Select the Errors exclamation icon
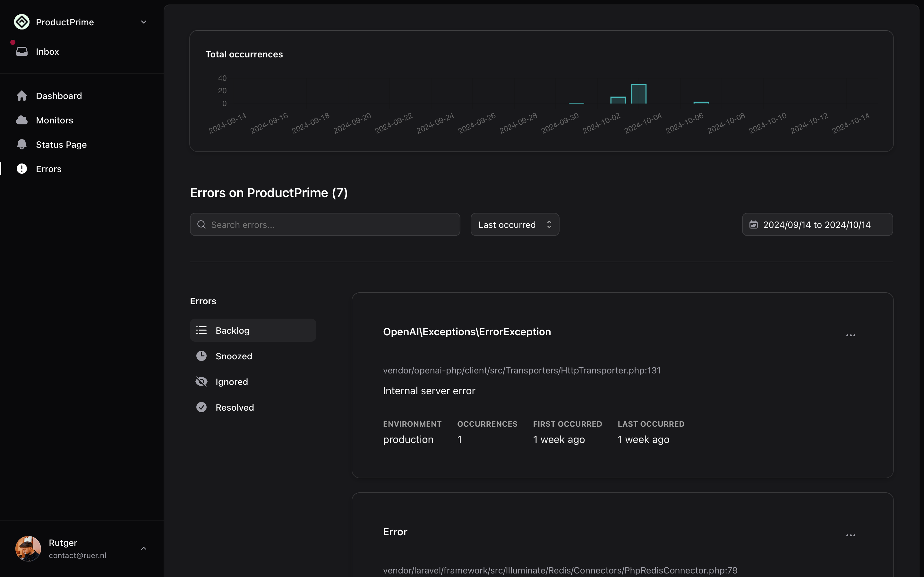The height and width of the screenshot is (577, 924). [x=22, y=169]
